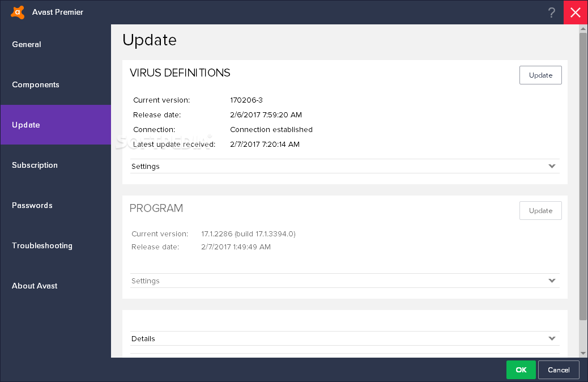Viewport: 588px width, 382px height.
Task: Click the chevron on Program Settings
Action: 552,281
